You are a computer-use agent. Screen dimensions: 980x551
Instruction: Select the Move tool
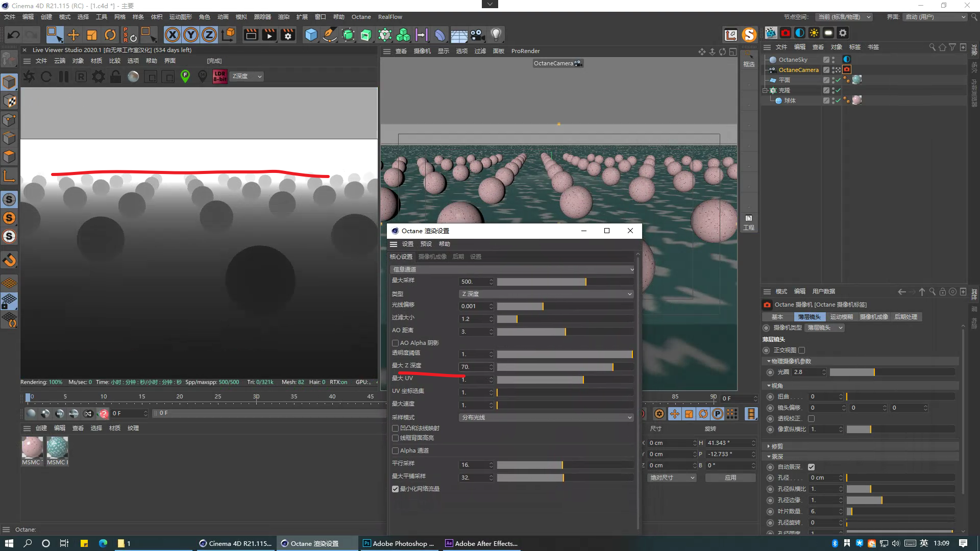[x=73, y=35]
